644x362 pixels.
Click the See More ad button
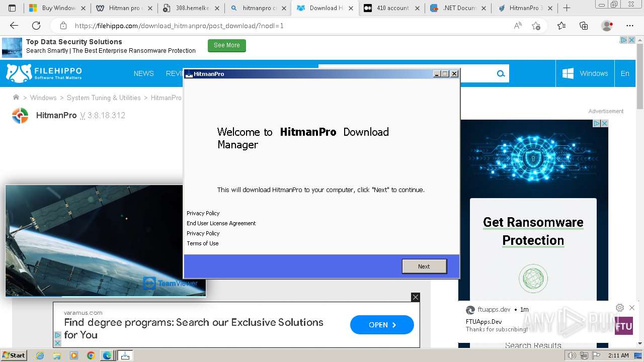(x=227, y=45)
